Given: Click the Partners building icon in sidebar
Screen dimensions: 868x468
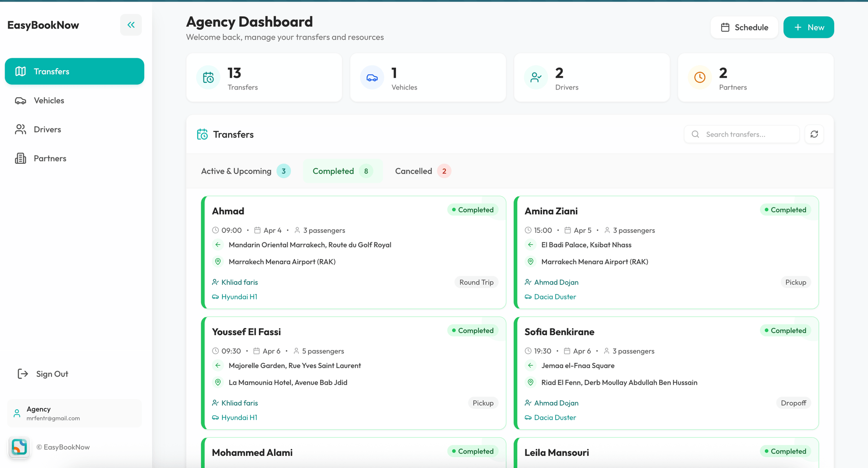Looking at the screenshot, I should 20,158.
